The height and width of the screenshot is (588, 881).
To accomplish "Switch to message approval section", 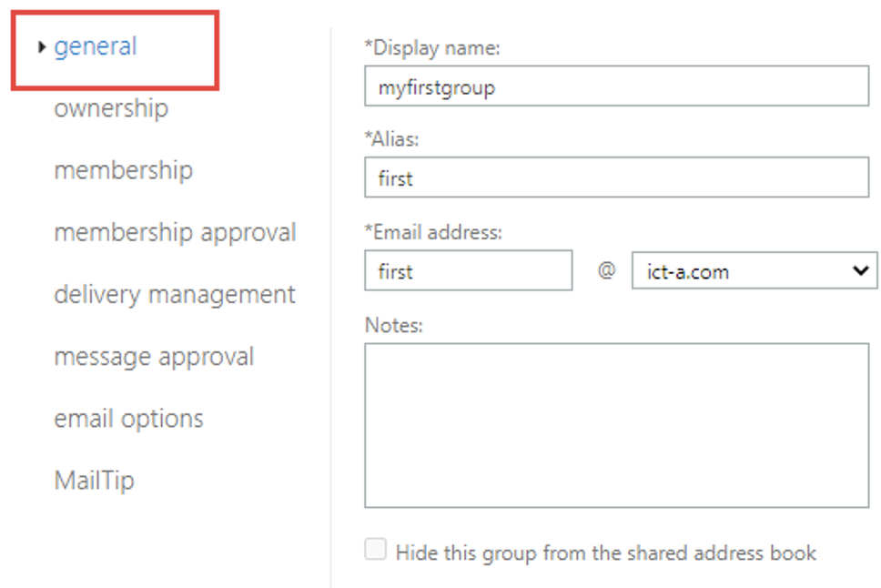I will pos(154,356).
